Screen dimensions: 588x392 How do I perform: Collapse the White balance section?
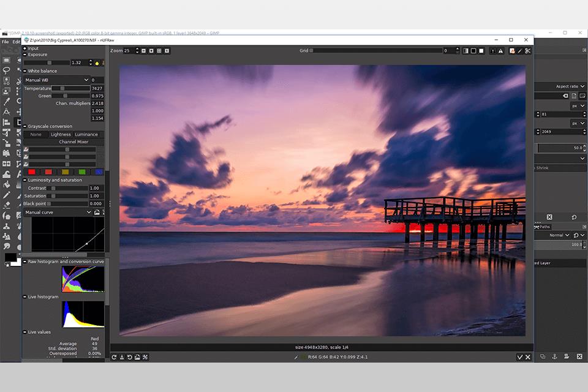tap(25, 71)
